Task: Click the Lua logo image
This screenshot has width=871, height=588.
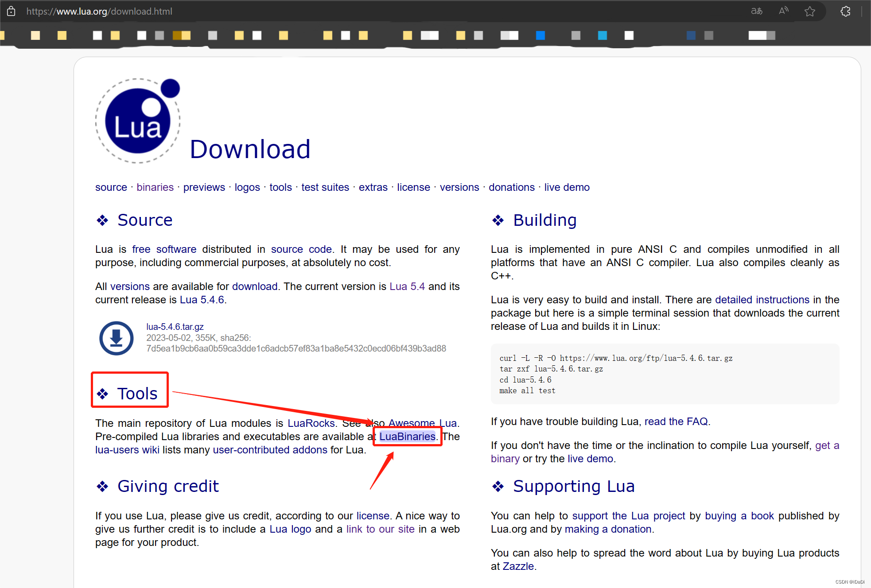Action: [x=138, y=121]
